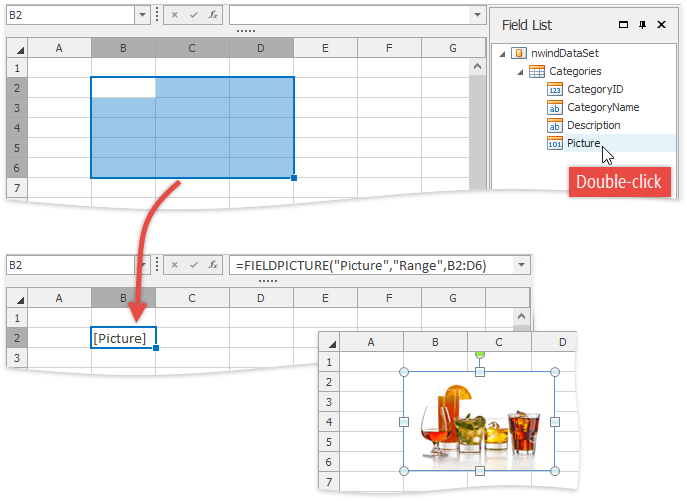Click Select All corner in picture spreadsheet
The image size is (687, 501).
pyautogui.click(x=329, y=342)
